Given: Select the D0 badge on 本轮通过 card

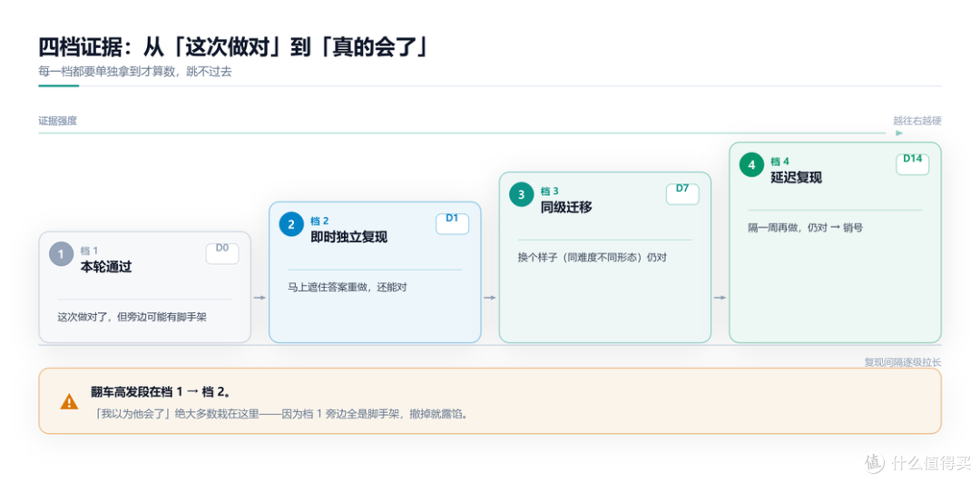Looking at the screenshot, I should click(222, 252).
